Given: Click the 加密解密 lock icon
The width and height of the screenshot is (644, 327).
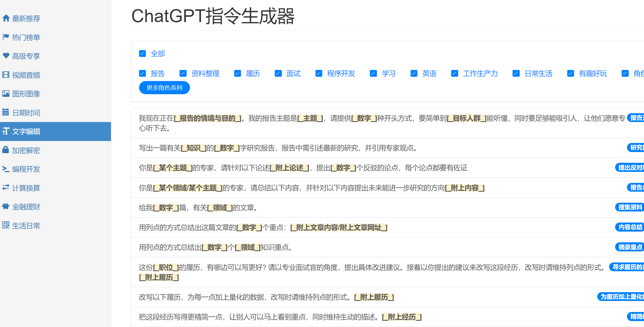Looking at the screenshot, I should click(x=6, y=150).
